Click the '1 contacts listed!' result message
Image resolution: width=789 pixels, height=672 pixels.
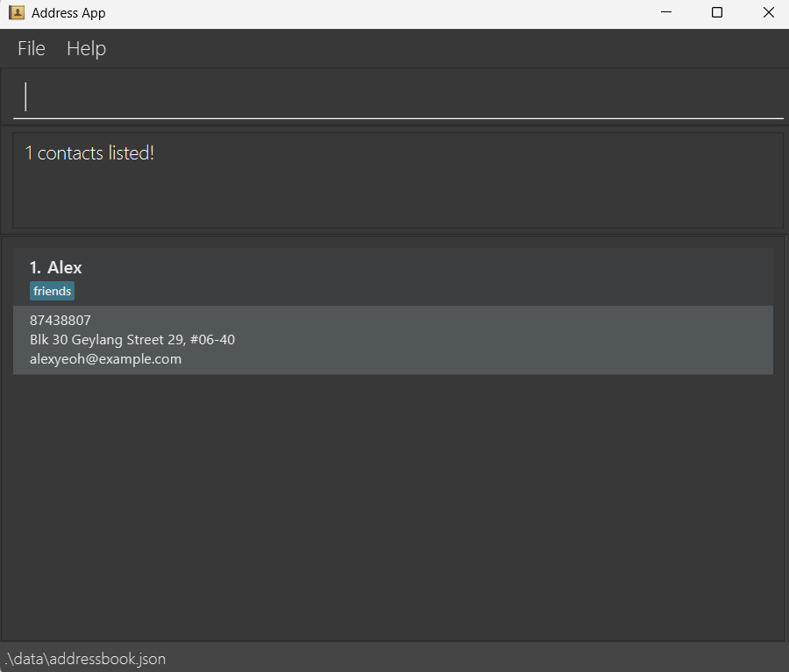(x=90, y=153)
